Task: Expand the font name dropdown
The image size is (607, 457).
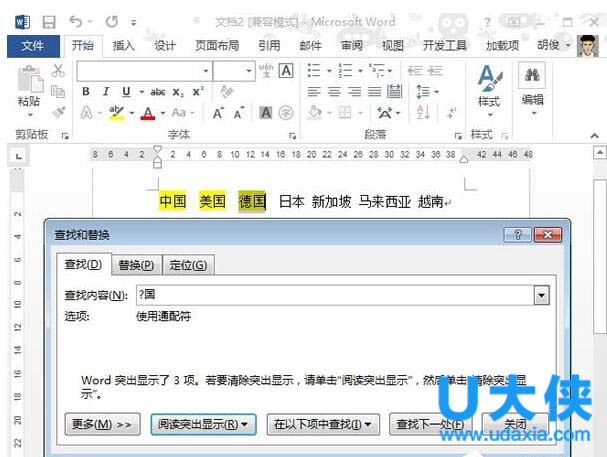Action: [x=206, y=71]
